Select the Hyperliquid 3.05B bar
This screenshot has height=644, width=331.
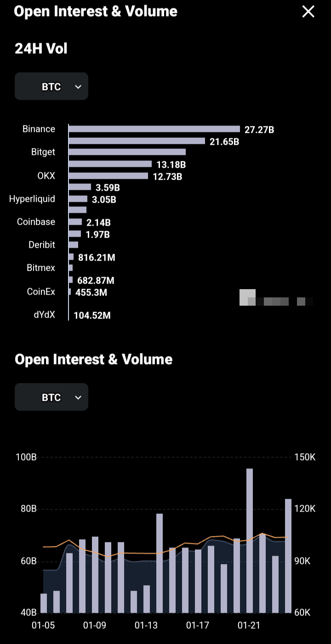pyautogui.click(x=78, y=199)
